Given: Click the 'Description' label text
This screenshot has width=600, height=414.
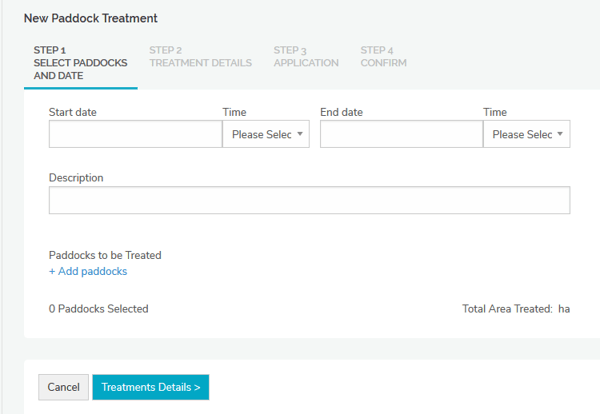Looking at the screenshot, I should pos(76,178).
